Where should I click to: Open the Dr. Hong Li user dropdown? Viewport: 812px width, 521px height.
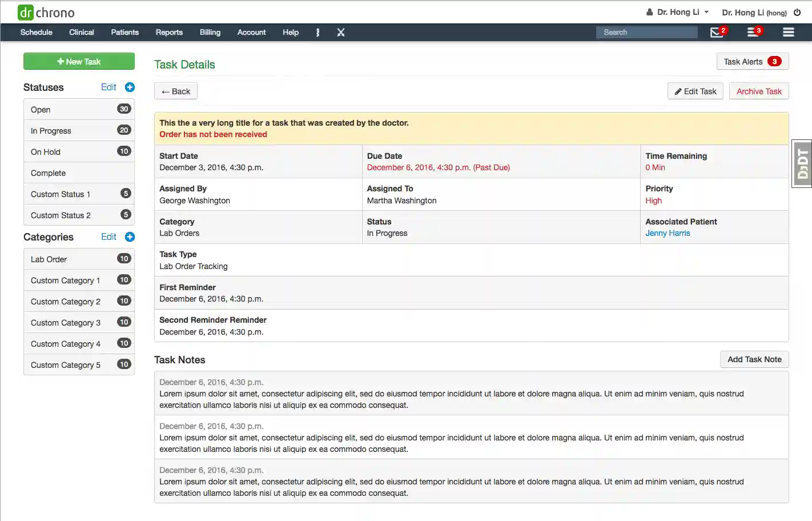pos(677,11)
